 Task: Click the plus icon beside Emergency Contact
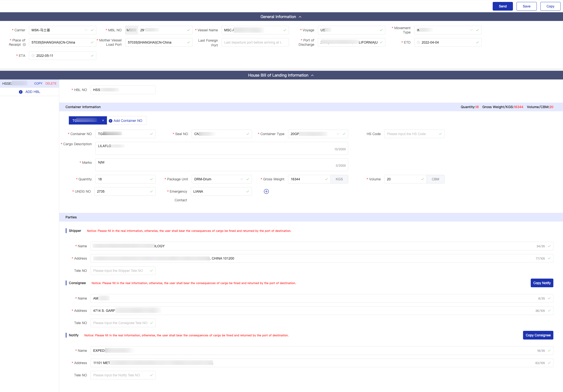[x=266, y=191]
